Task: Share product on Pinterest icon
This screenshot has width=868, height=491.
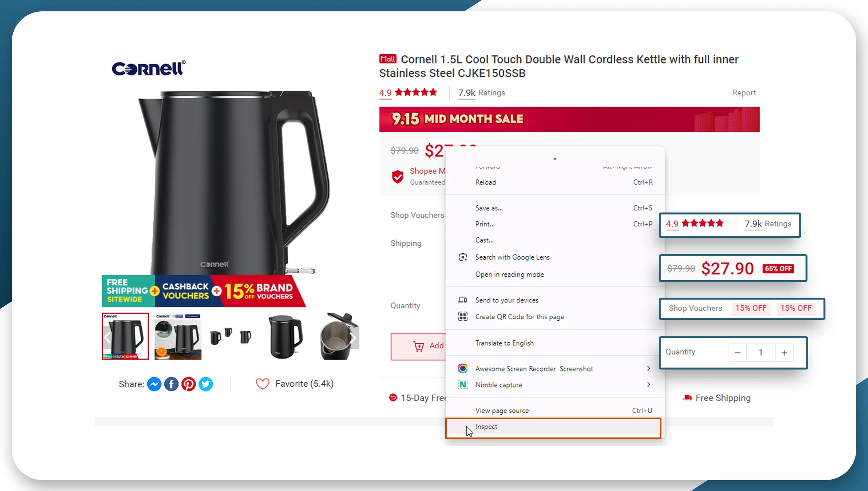Action: (189, 384)
